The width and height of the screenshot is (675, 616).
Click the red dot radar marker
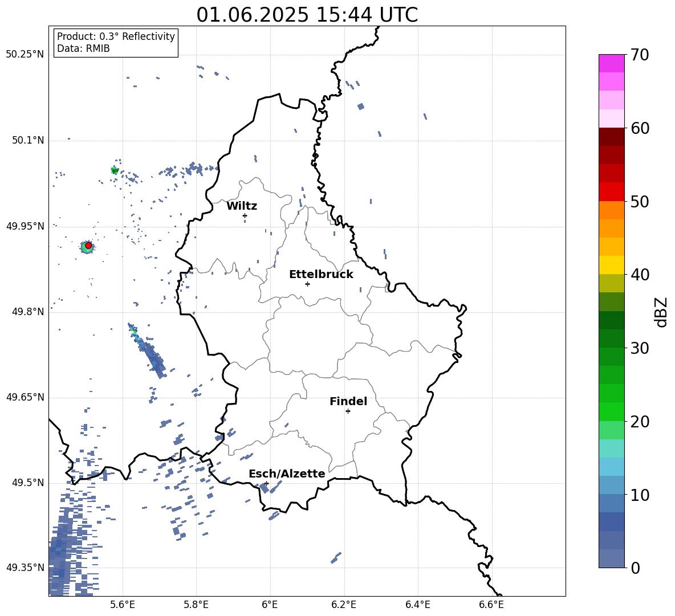pos(88,246)
